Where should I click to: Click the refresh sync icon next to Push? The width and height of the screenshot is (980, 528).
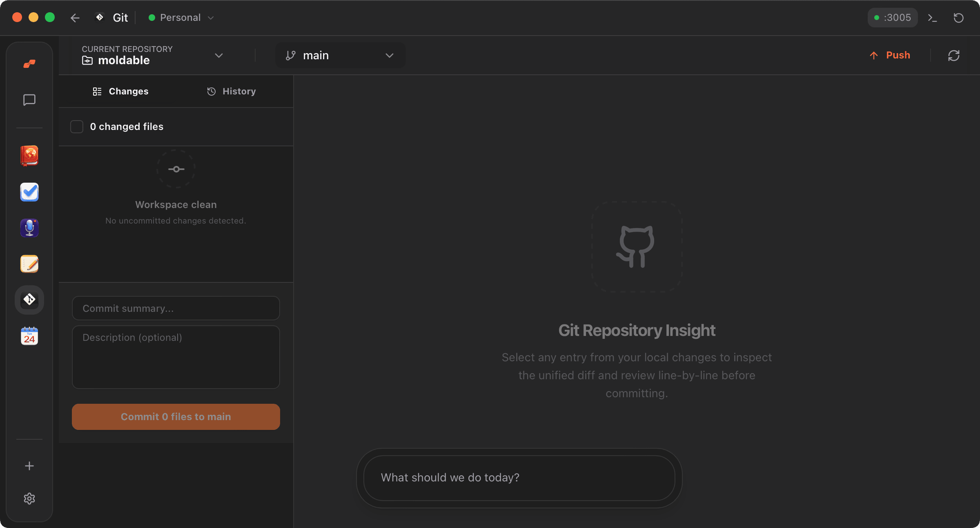[954, 55]
